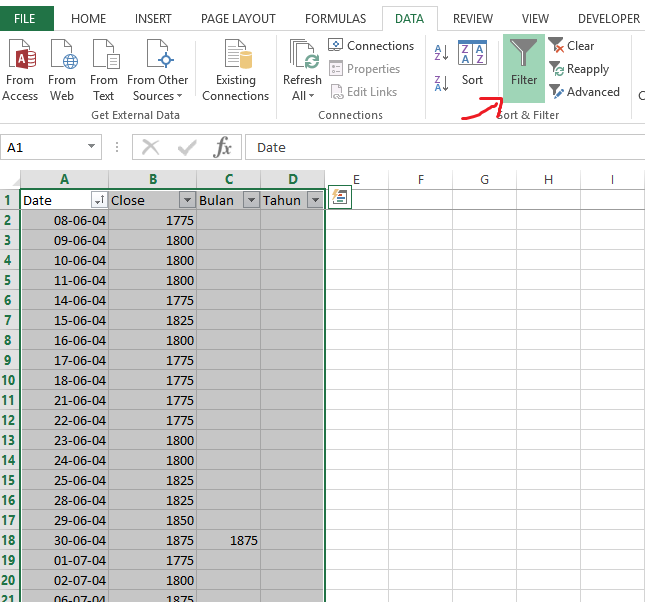Open the FILE menu
Screen dimensions: 645x602
click(25, 18)
